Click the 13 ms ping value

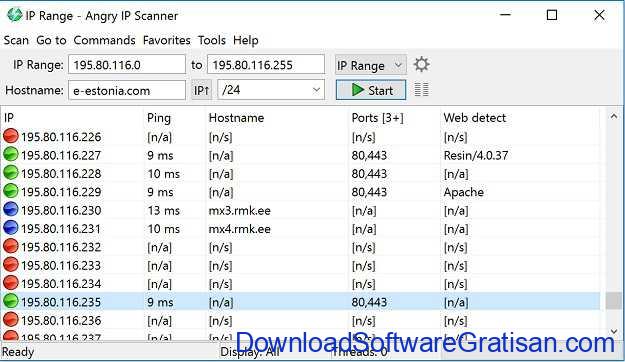pos(163,210)
